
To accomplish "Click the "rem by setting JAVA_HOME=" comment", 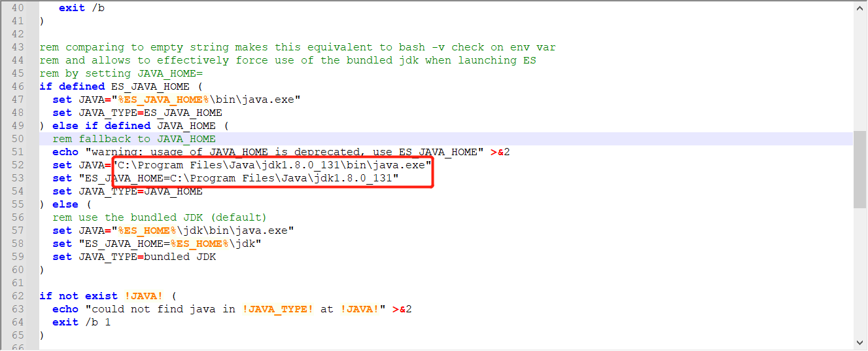I will pyautogui.click(x=121, y=73).
